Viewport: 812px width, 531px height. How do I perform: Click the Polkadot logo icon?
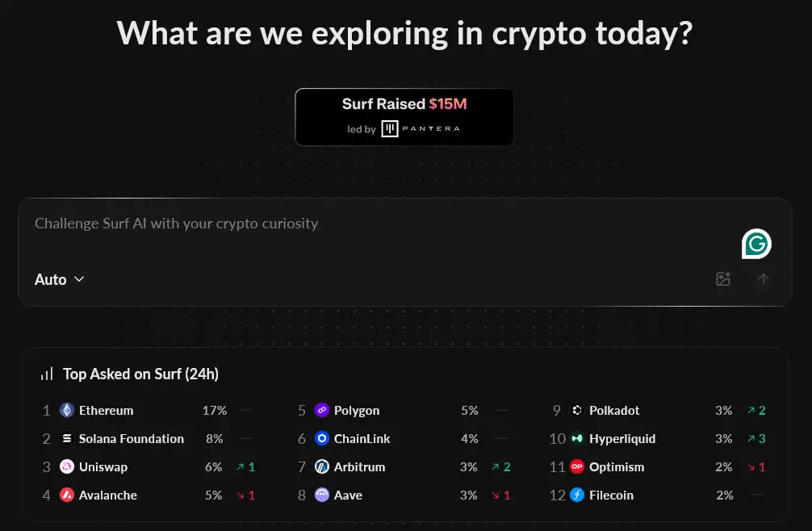tap(577, 411)
